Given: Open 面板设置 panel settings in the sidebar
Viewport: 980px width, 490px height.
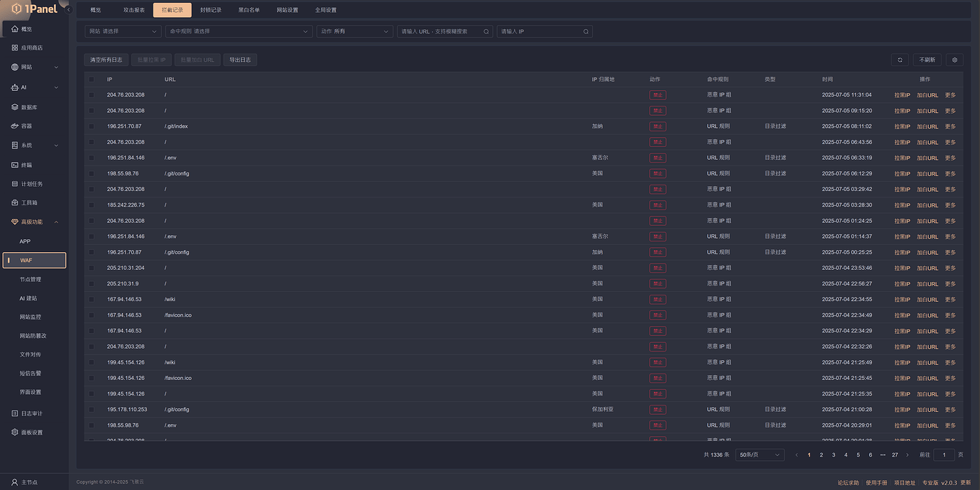Looking at the screenshot, I should (31, 432).
